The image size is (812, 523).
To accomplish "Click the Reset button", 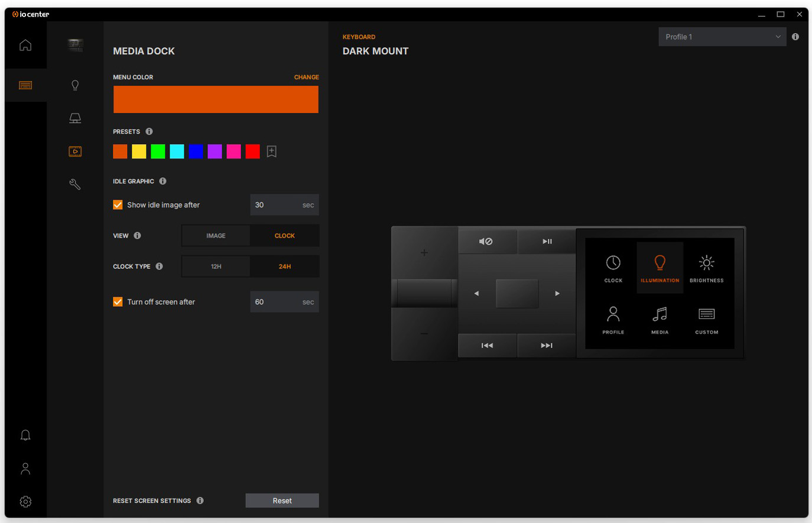I will (x=282, y=501).
